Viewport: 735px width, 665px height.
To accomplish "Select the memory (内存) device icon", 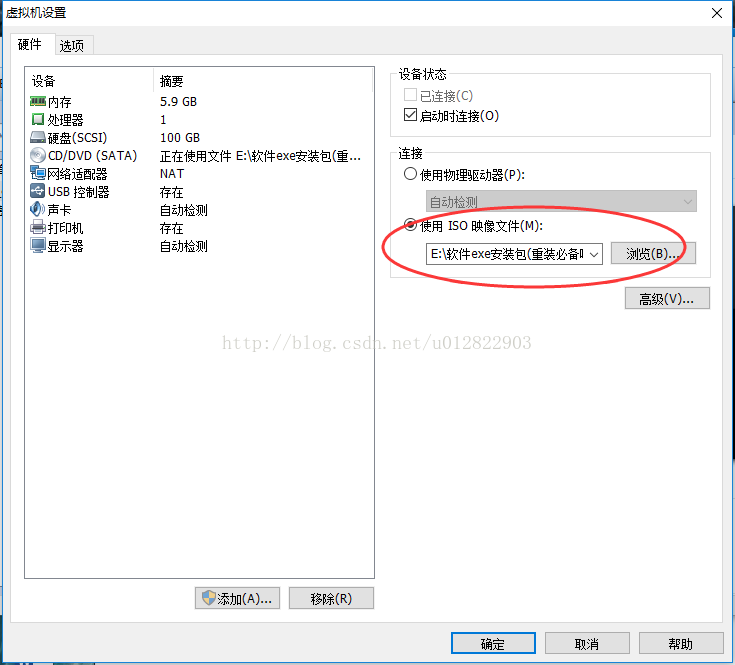I will (x=38, y=101).
